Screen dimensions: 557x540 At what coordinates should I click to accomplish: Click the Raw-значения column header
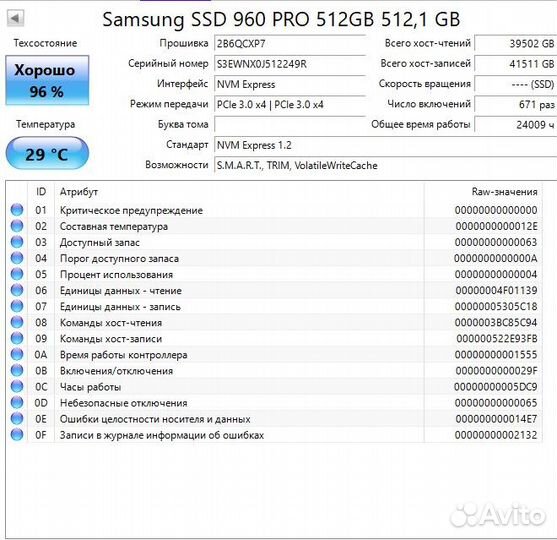[x=483, y=192]
